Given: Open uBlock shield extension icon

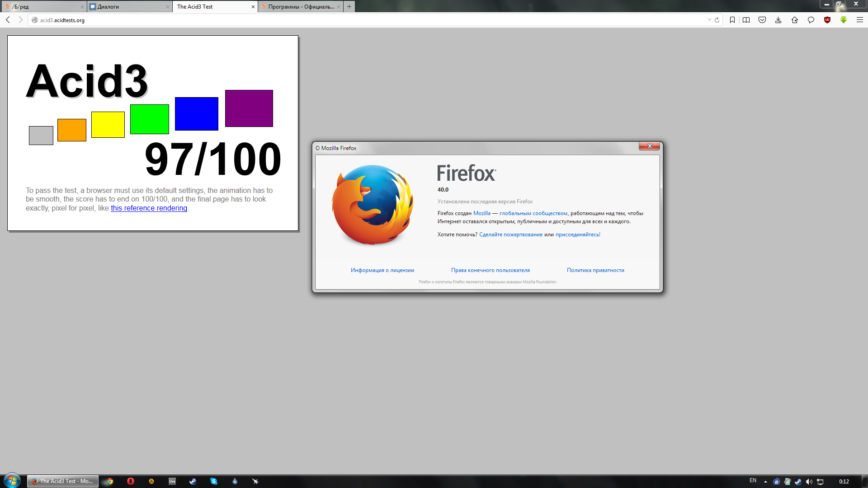Looking at the screenshot, I should 827,20.
